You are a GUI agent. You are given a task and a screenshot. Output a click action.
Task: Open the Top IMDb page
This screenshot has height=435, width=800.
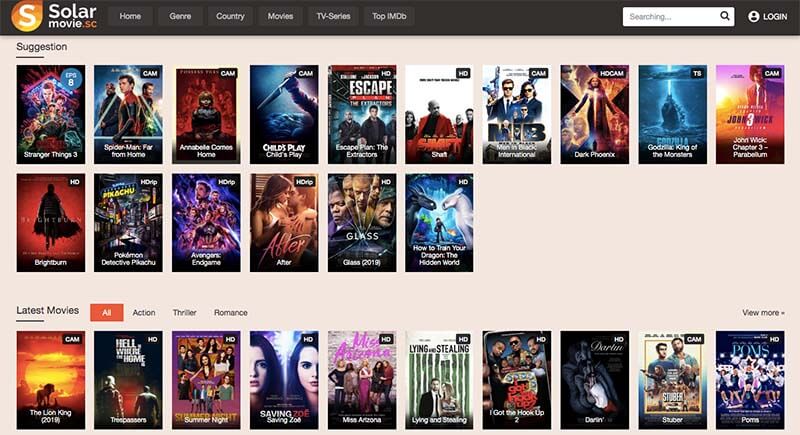point(389,16)
